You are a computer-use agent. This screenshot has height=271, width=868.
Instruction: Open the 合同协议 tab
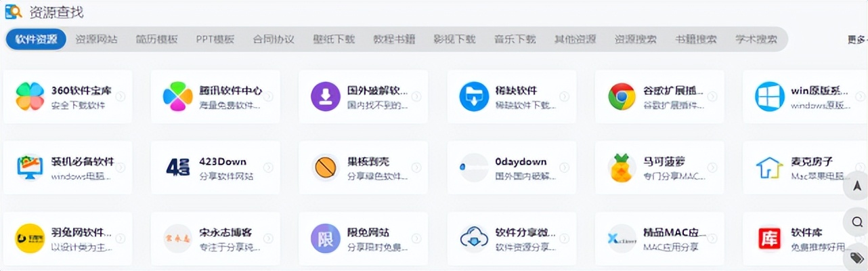[274, 39]
